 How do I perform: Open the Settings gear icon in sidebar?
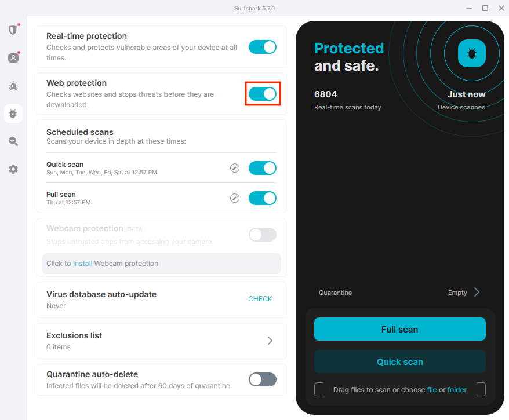click(13, 169)
